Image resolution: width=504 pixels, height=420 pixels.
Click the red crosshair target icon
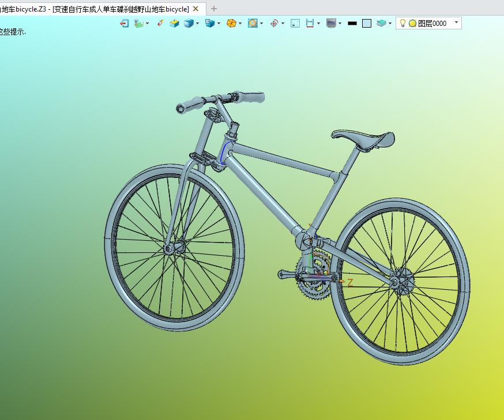[274, 23]
